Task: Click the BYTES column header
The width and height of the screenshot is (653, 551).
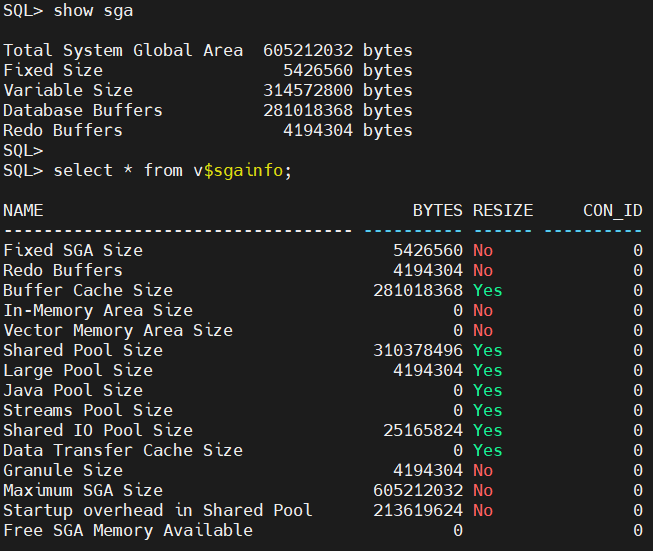Action: coord(437,210)
